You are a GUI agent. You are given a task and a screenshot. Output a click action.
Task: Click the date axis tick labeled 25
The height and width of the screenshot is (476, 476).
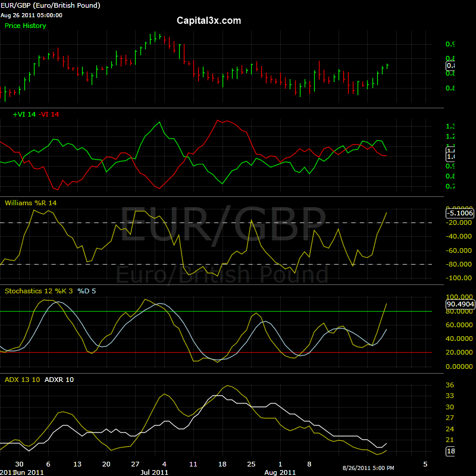[x=251, y=464]
